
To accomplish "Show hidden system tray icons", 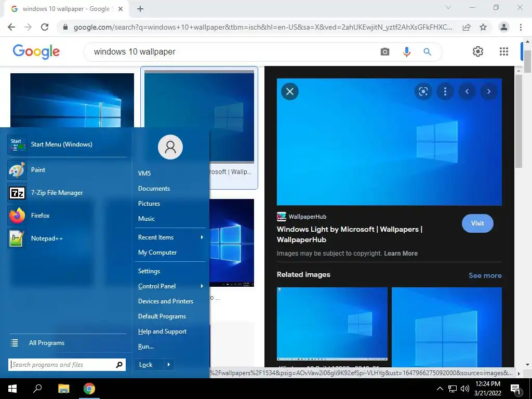I will 440,389.
